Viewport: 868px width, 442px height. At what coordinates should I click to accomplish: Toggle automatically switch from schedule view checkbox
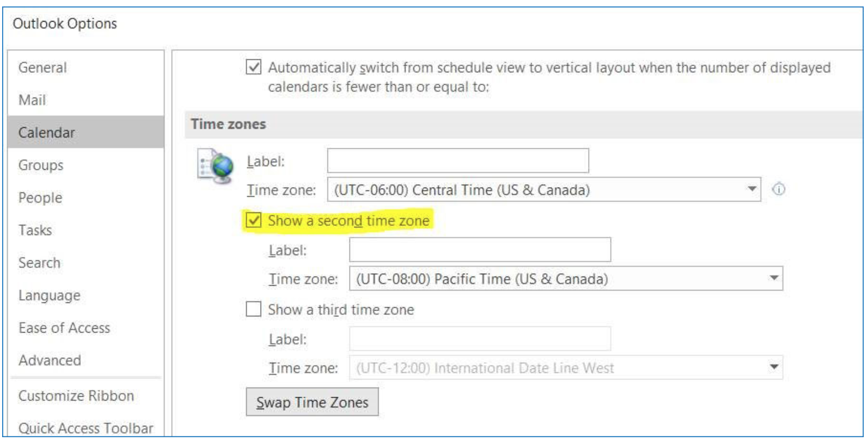[x=254, y=67]
